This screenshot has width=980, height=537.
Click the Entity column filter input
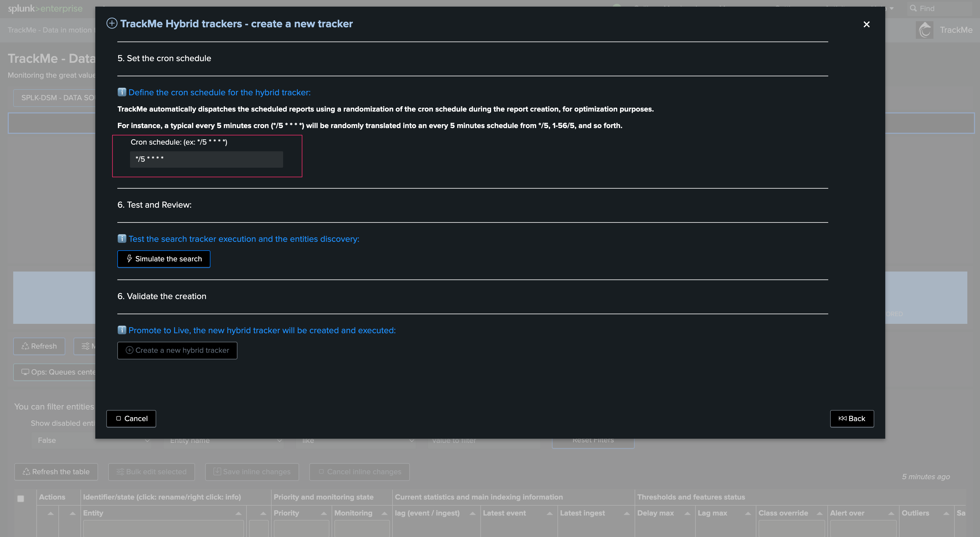[x=163, y=529]
